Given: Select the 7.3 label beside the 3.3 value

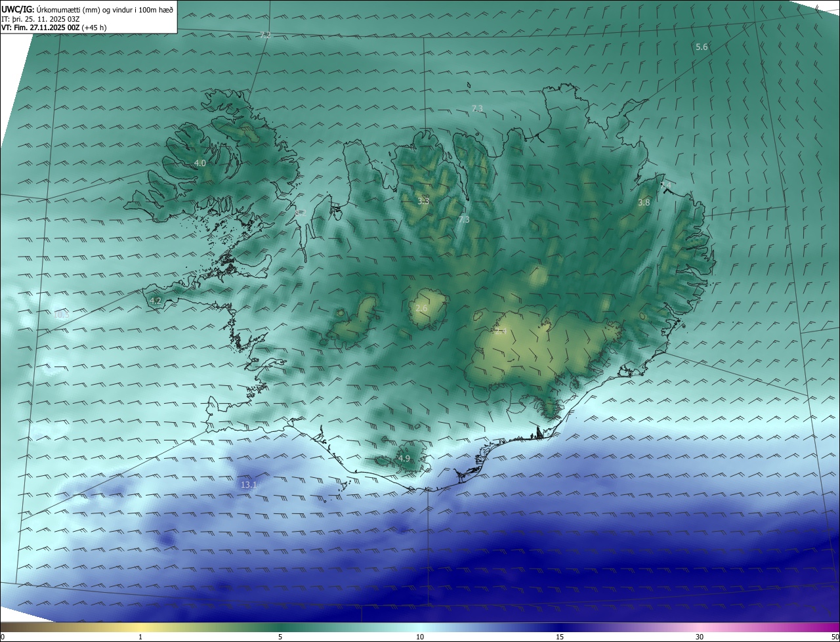Looking at the screenshot, I should [x=464, y=219].
